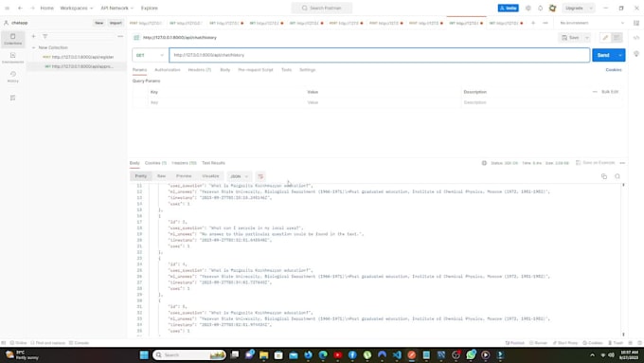Click the Import button
Image resolution: width=644 pixels, height=363 pixels.
tap(116, 23)
